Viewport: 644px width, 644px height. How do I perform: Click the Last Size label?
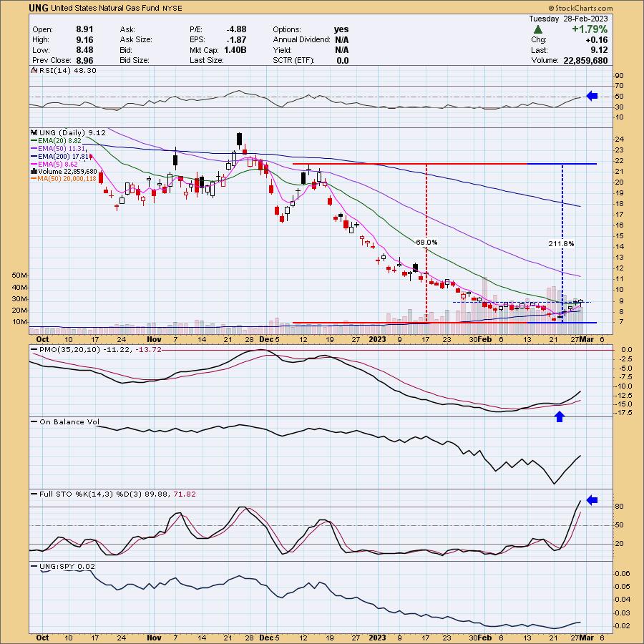(x=207, y=60)
